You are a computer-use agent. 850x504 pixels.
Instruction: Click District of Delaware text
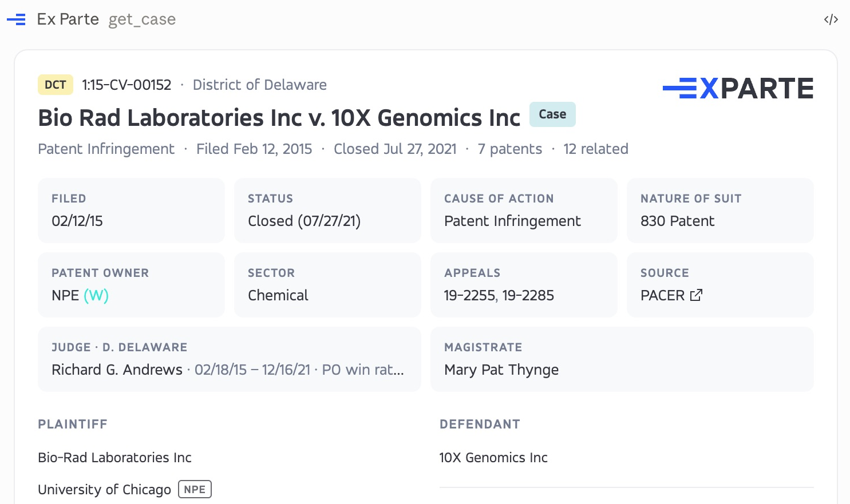tap(259, 85)
